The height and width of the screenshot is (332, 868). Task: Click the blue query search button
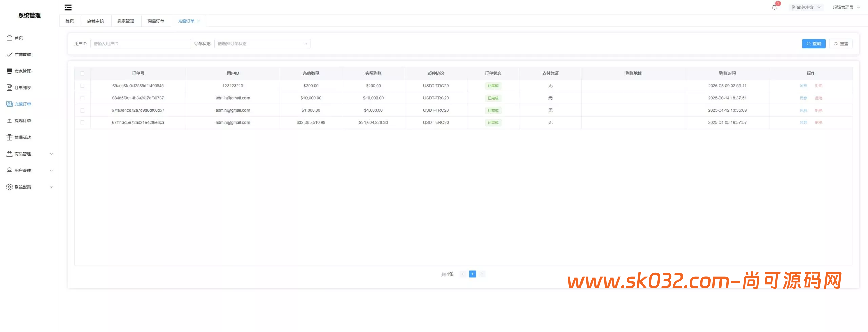[813, 44]
